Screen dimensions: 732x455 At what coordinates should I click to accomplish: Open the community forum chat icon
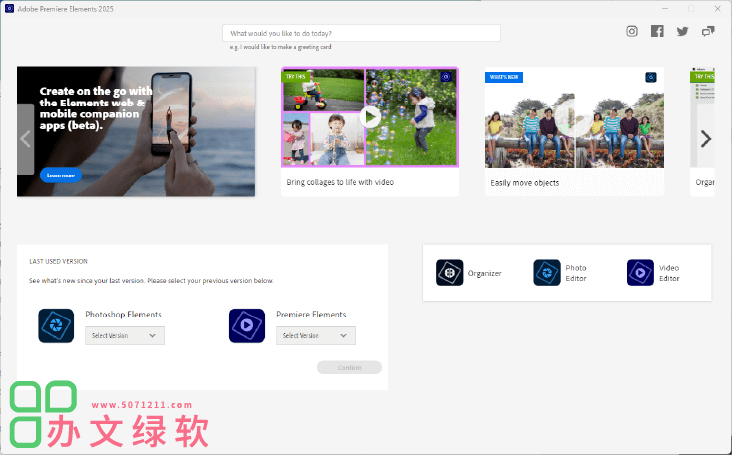(708, 31)
